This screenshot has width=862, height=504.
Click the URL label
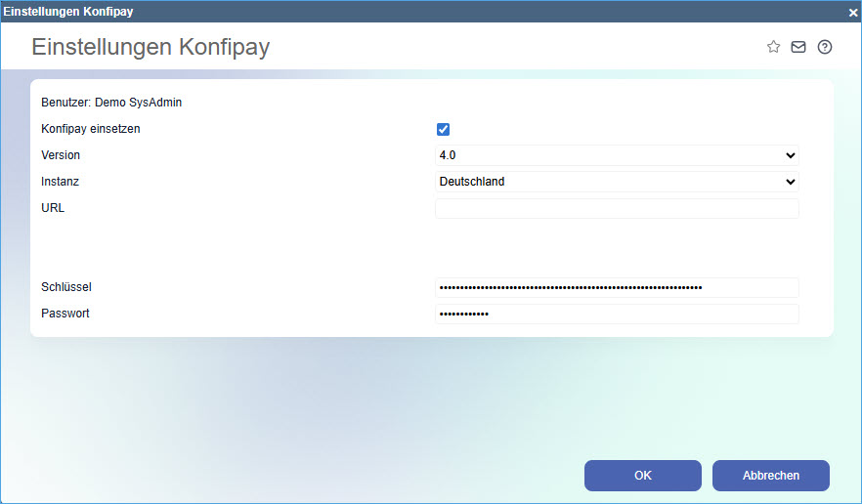(x=53, y=208)
